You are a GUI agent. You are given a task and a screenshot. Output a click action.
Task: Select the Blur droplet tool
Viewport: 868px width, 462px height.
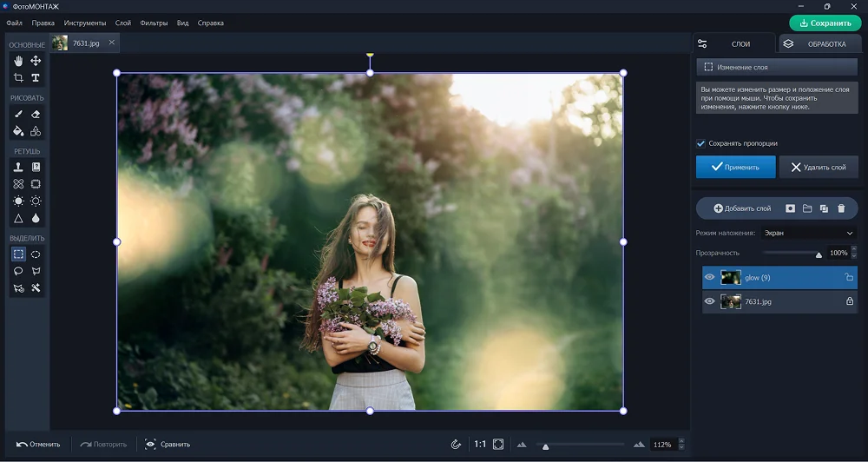coord(36,218)
